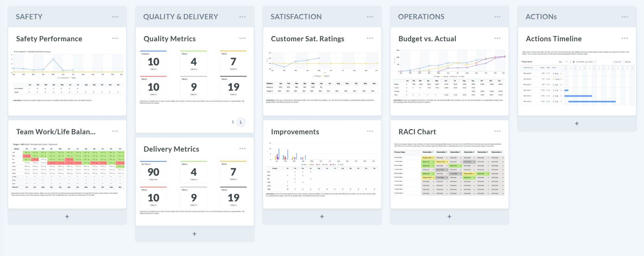Open Delivery Metrics card options menu
The height and width of the screenshot is (256, 644).
pyautogui.click(x=242, y=148)
